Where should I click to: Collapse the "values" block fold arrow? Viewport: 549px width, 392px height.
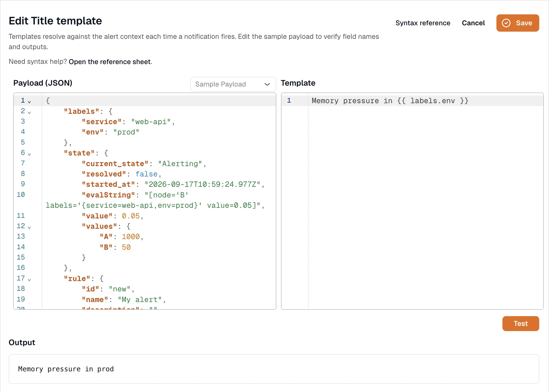29,227
